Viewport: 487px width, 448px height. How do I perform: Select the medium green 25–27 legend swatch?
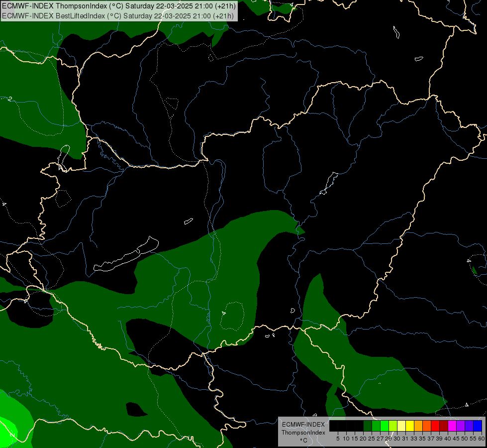point(376,426)
